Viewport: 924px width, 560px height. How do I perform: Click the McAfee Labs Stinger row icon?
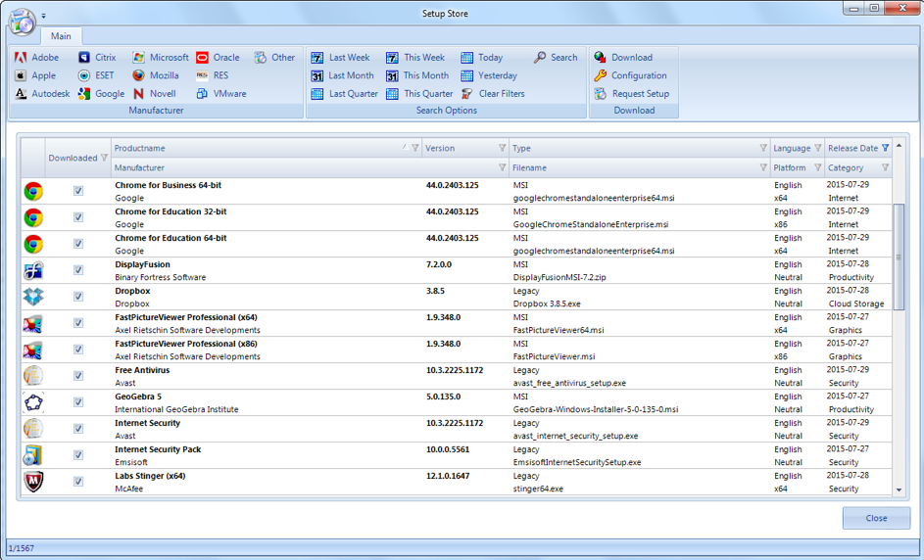(33, 482)
